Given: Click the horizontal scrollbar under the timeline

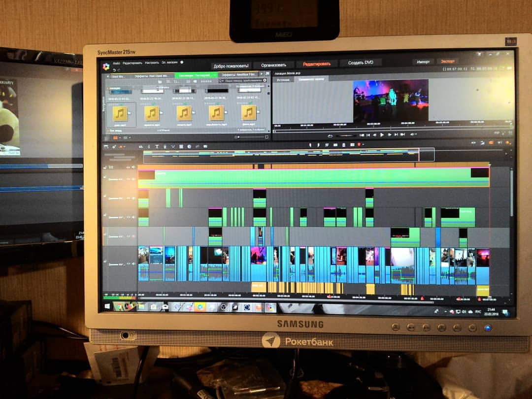Looking at the screenshot, I should pyautogui.click(x=287, y=300).
